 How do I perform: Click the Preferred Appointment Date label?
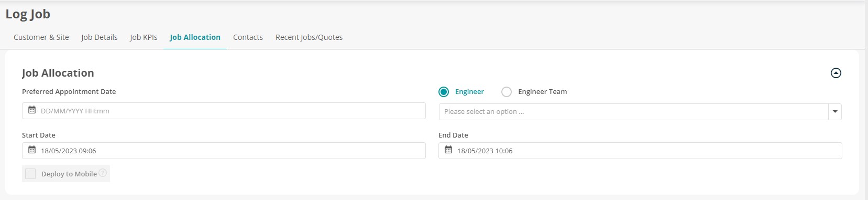click(x=69, y=91)
